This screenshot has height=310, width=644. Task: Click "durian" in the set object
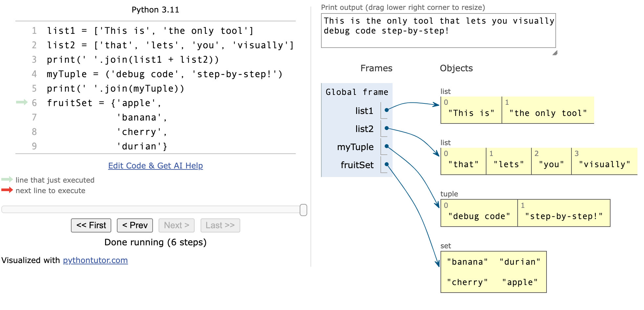coord(520,262)
